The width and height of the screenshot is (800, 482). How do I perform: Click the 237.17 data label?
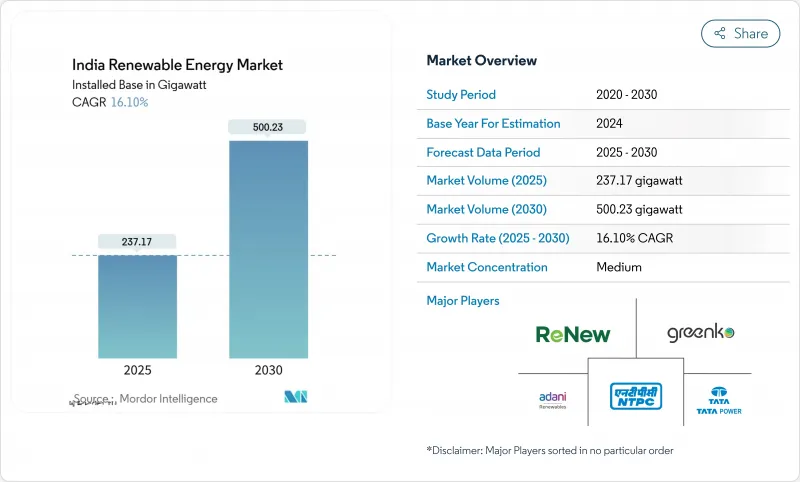(137, 241)
